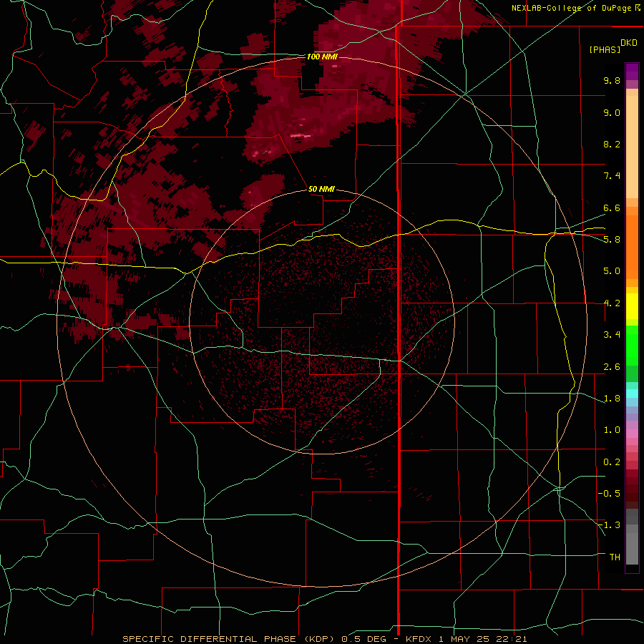Click the 50 NMI range ring label
644x644 pixels.
click(x=321, y=189)
